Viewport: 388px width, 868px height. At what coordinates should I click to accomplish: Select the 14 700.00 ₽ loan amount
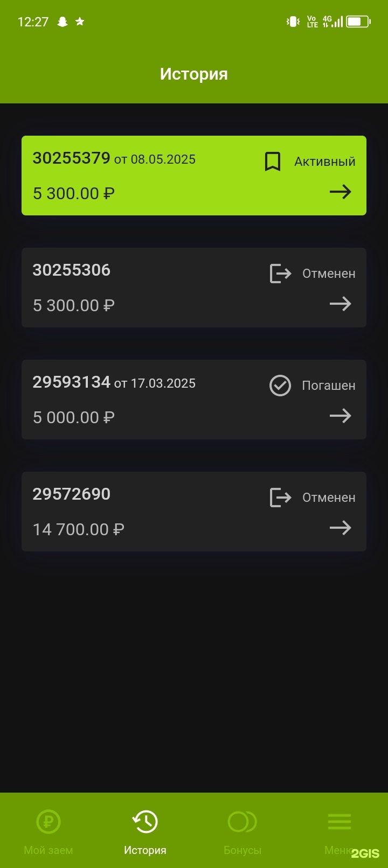click(79, 530)
